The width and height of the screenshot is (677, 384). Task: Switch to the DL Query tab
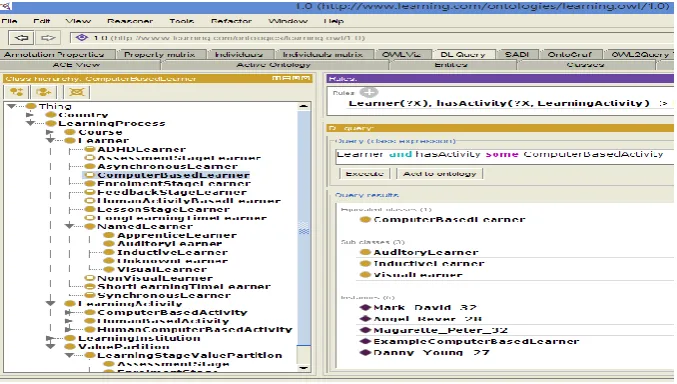pos(462,54)
